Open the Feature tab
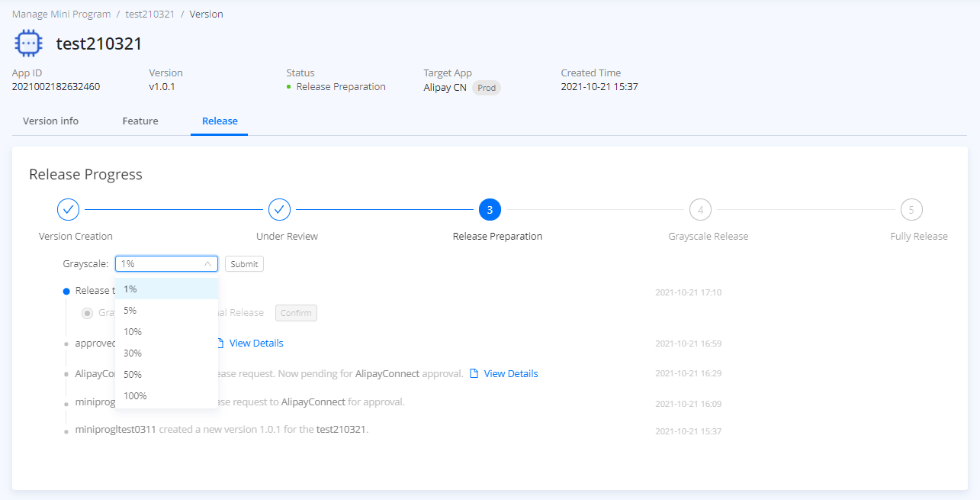 coord(140,121)
